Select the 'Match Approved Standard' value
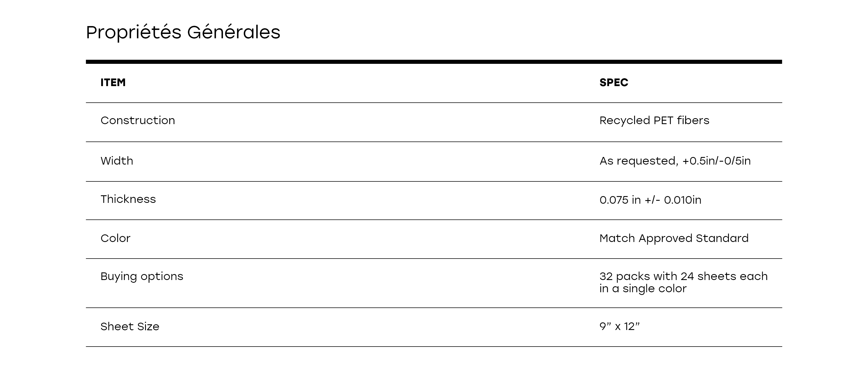The height and width of the screenshot is (371, 868). coord(674,238)
